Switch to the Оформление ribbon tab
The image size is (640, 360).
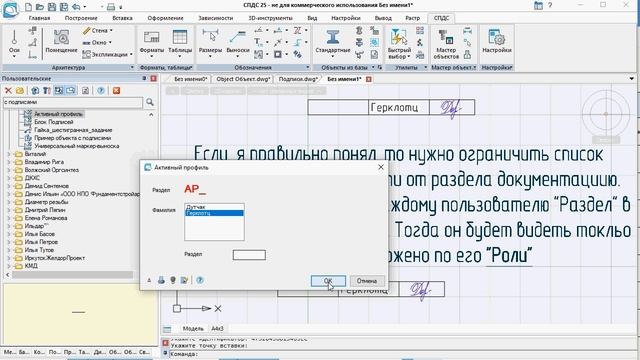point(165,18)
